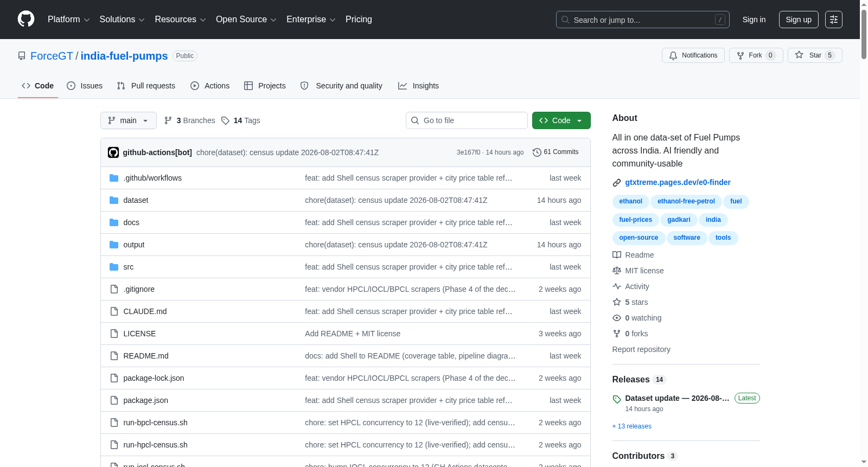Switch to the Projects tab

tap(265, 86)
